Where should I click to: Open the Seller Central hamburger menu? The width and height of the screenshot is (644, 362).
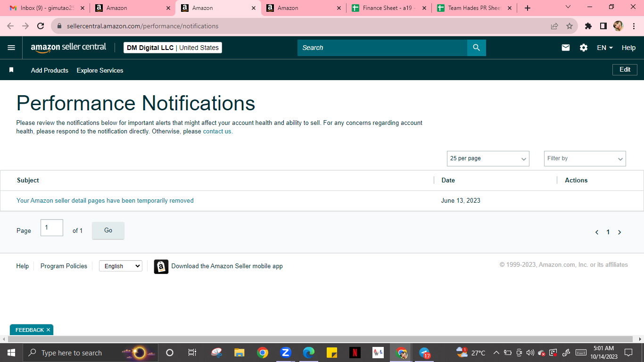11,48
